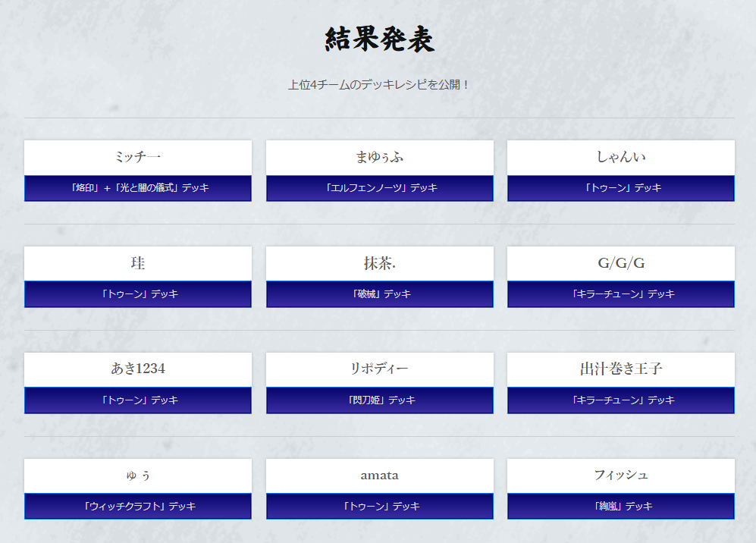Click the player name ゆう
The image size is (756, 543).
click(138, 476)
